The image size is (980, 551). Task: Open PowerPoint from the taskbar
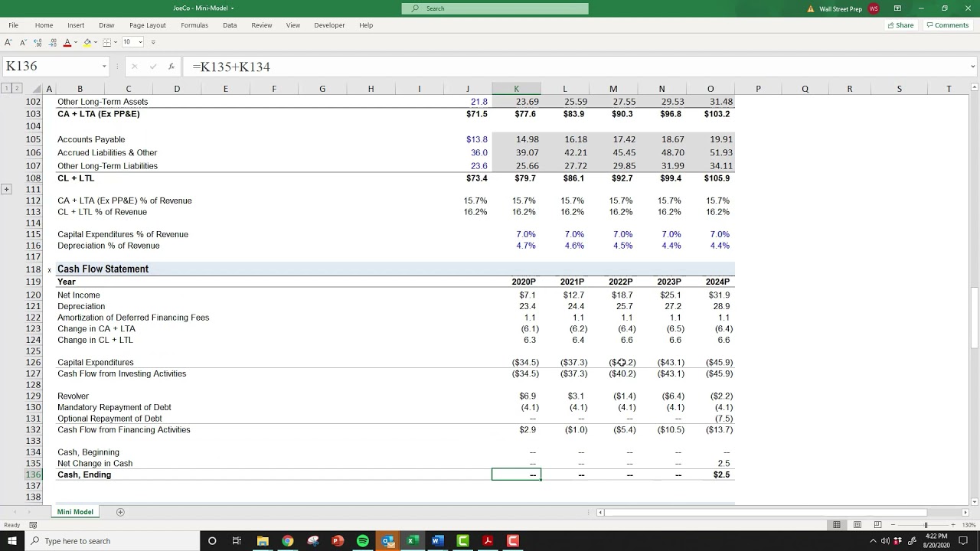point(338,541)
